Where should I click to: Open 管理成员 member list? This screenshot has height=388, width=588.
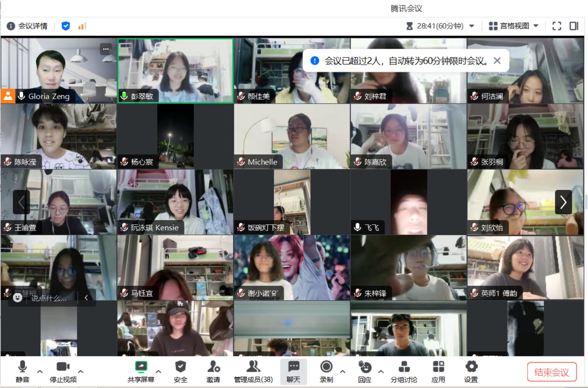pos(253,371)
